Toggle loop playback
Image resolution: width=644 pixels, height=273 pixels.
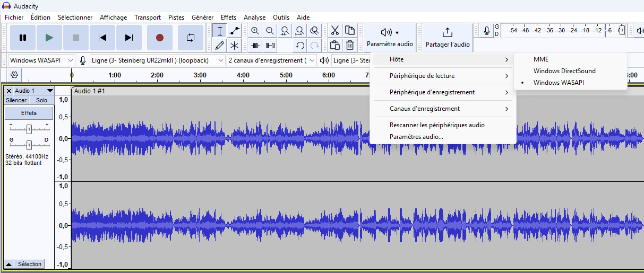(x=191, y=38)
